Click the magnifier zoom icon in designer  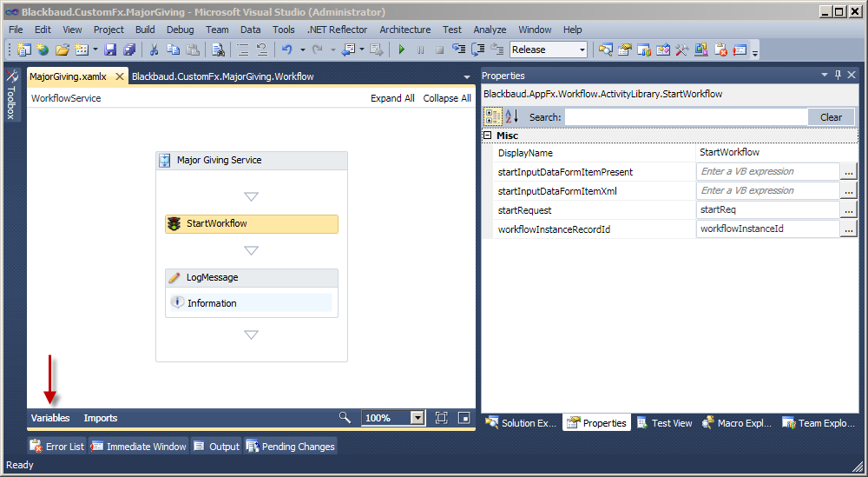(345, 418)
